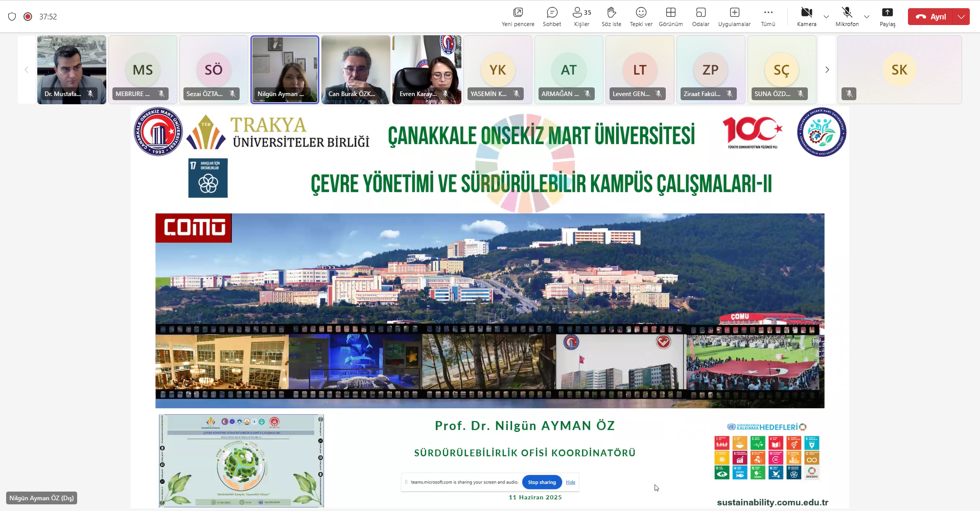980x511 pixels.
Task: Click the Hide link in sharing bar
Action: tap(570, 482)
